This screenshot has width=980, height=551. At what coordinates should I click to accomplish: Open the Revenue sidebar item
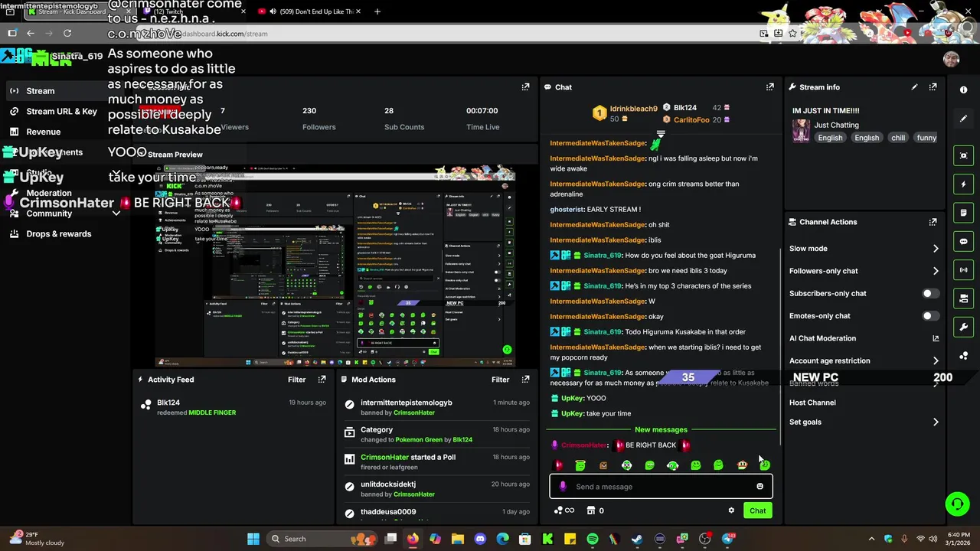43,132
